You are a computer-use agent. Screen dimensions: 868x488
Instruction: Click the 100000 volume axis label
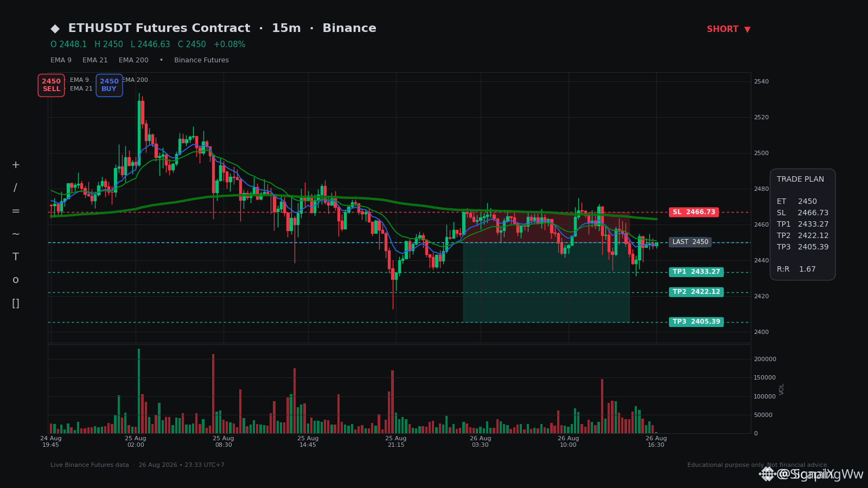(x=765, y=396)
